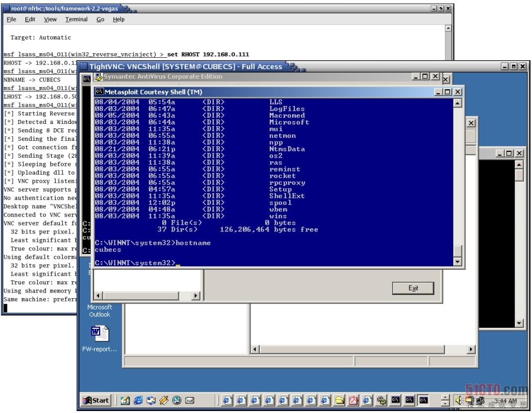Click the black console window scrollbar up arrow
Screen dimensions: 532x413
[519, 165]
